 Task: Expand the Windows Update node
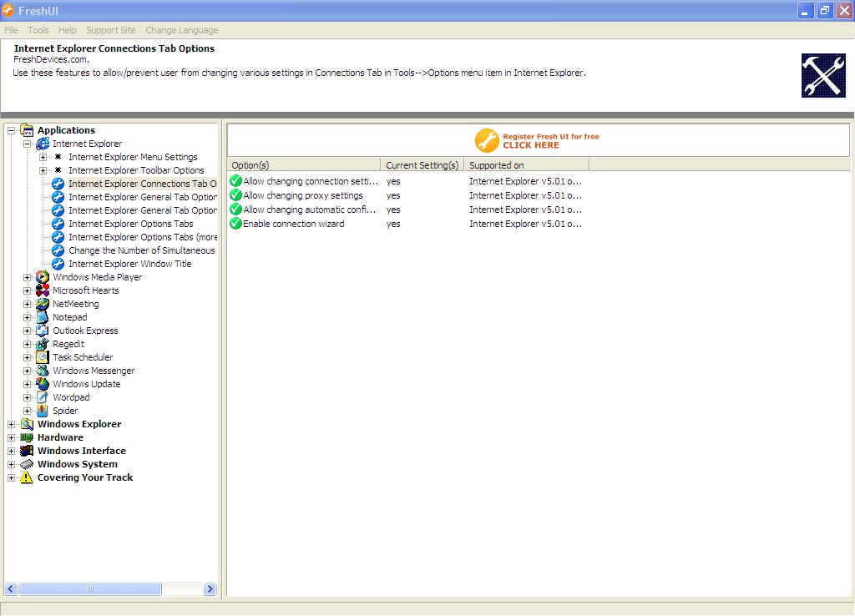(27, 384)
